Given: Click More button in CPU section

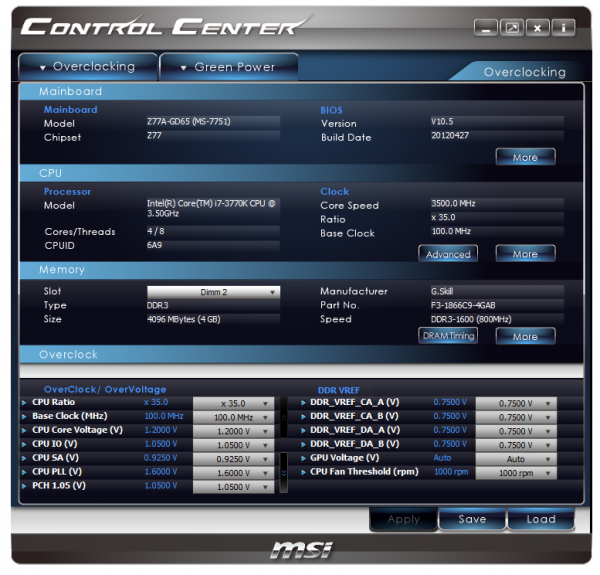Looking at the screenshot, I should click(525, 254).
